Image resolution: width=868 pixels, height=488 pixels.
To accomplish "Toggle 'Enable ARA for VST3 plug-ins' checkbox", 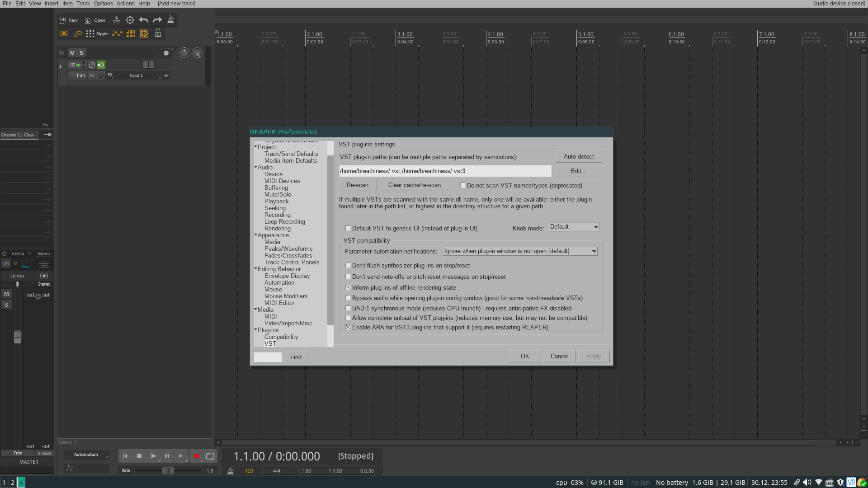I will tap(348, 327).
